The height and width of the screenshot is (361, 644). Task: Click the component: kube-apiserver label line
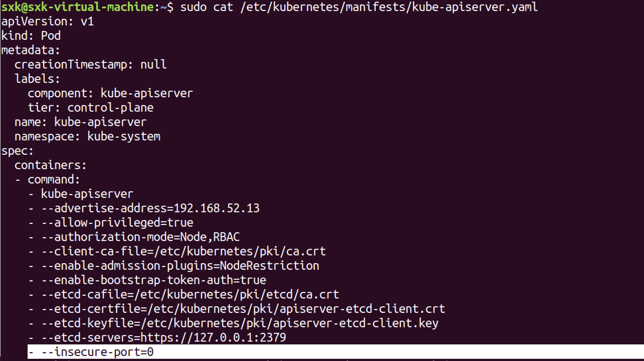pos(110,93)
